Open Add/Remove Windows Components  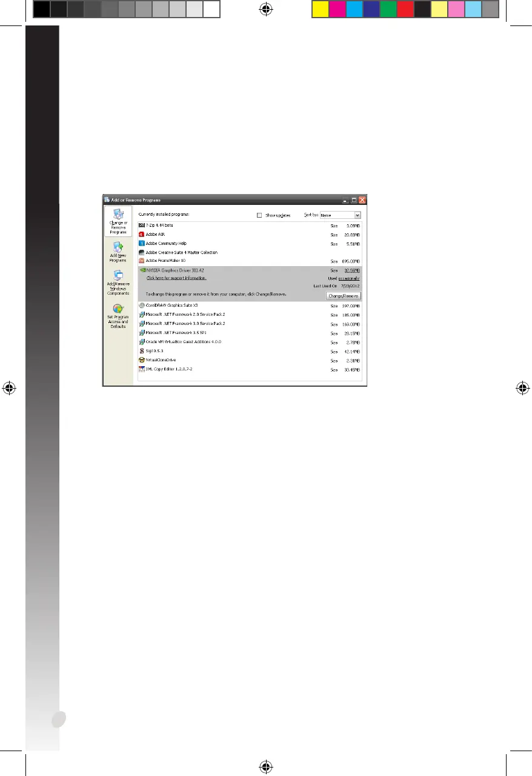click(118, 283)
